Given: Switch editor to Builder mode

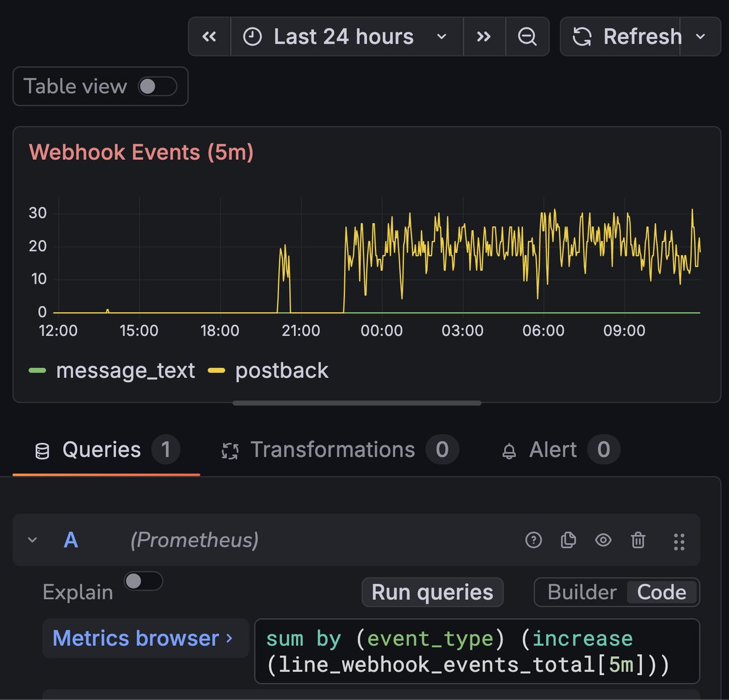Looking at the screenshot, I should coord(582,592).
